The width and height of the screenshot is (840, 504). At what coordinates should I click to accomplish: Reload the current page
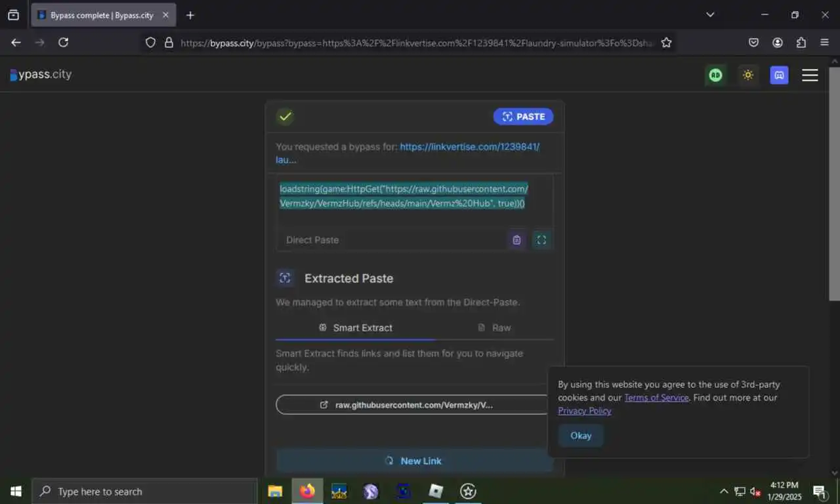(63, 42)
